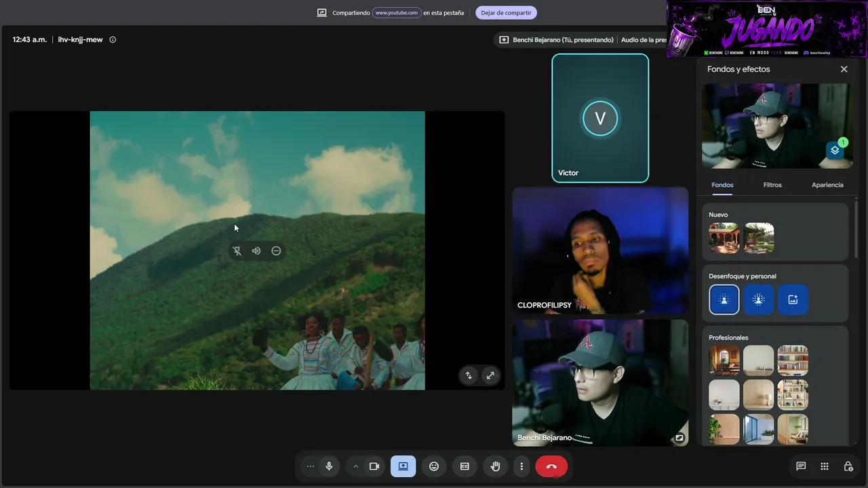The height and width of the screenshot is (488, 868).
Task: Toggle the microphone on or off
Action: 329,466
